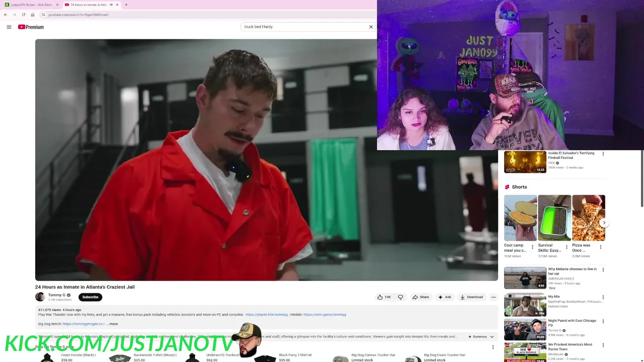Open a new browser tab with plus
644x362 pixels.
pyautogui.click(x=126, y=5)
